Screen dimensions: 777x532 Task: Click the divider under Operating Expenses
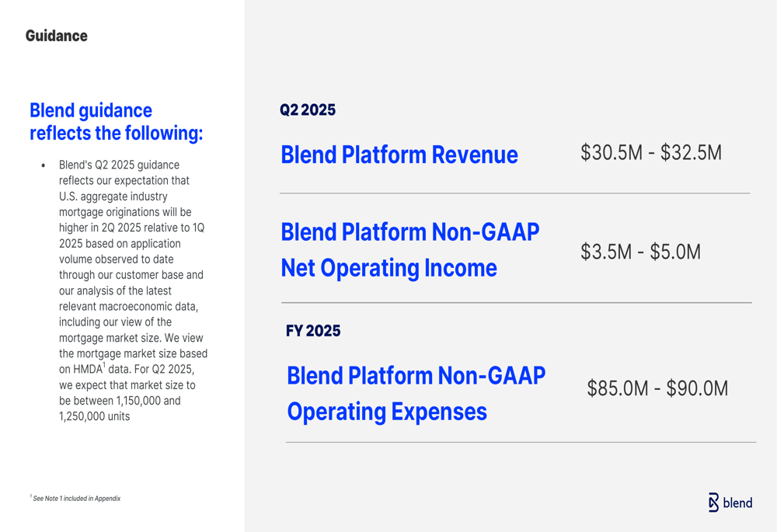(521, 442)
